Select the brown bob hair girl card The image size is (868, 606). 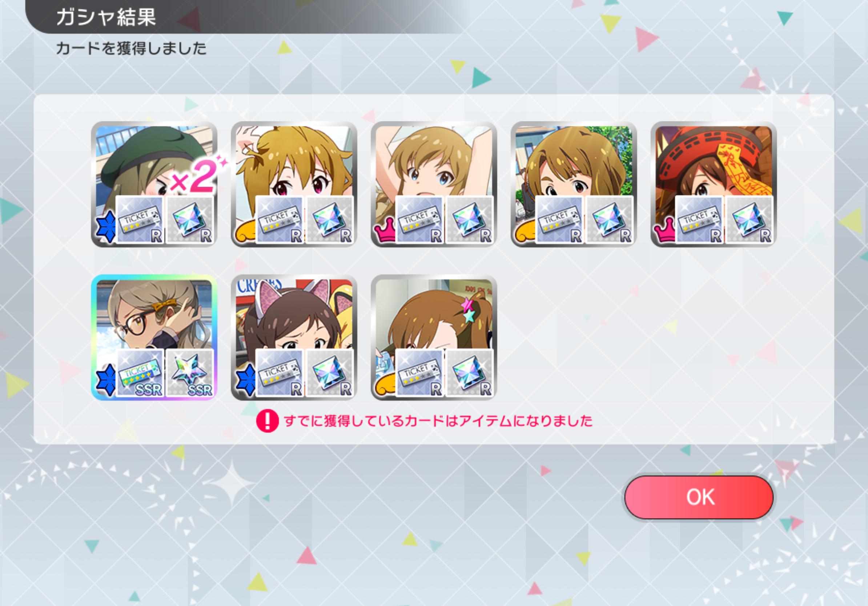(x=574, y=184)
